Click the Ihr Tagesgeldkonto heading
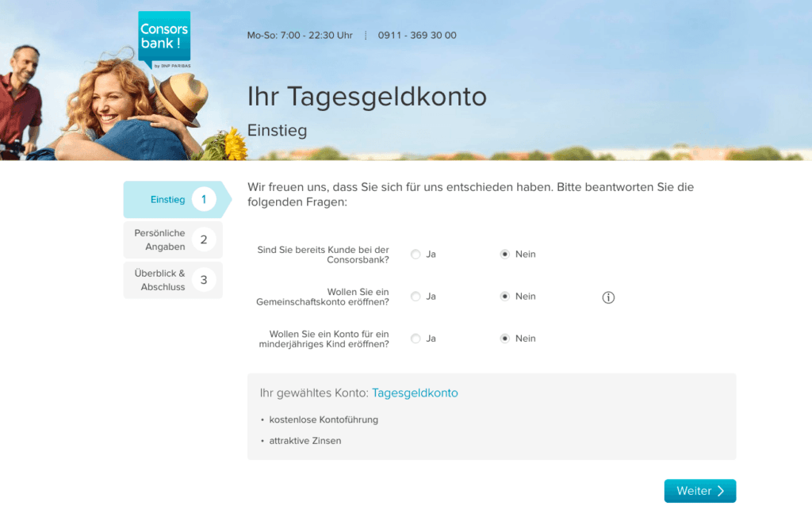The height and width of the screenshot is (517, 812). [x=366, y=97]
